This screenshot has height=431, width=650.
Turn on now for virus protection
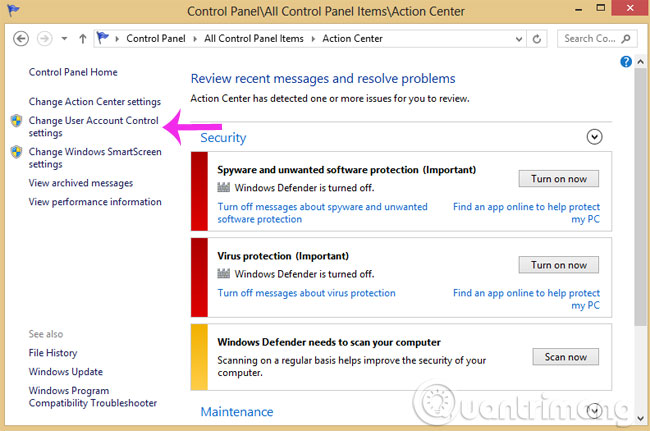tap(558, 265)
